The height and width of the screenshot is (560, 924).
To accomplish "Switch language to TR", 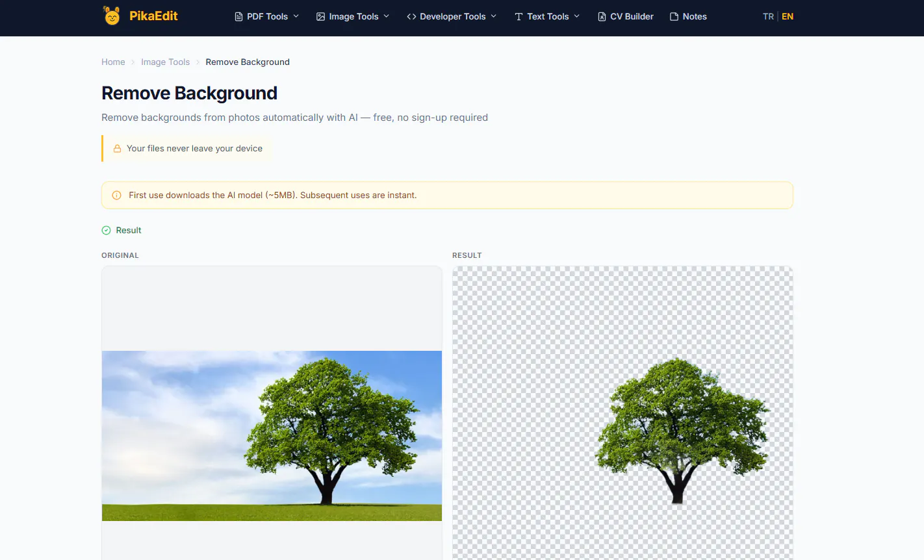I will tap(768, 17).
